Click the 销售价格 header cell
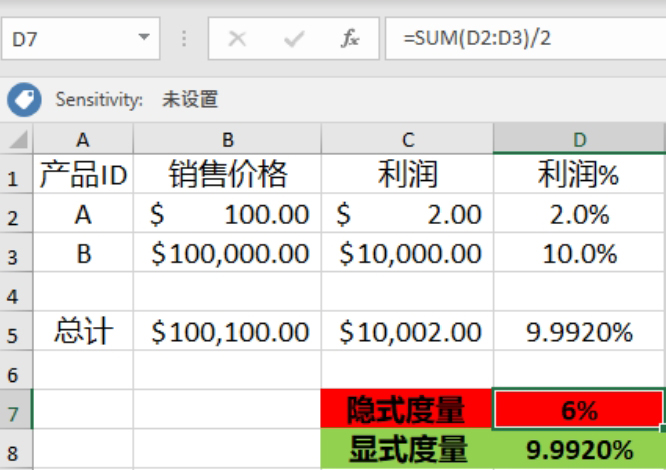This screenshot has width=666, height=470. 227,176
